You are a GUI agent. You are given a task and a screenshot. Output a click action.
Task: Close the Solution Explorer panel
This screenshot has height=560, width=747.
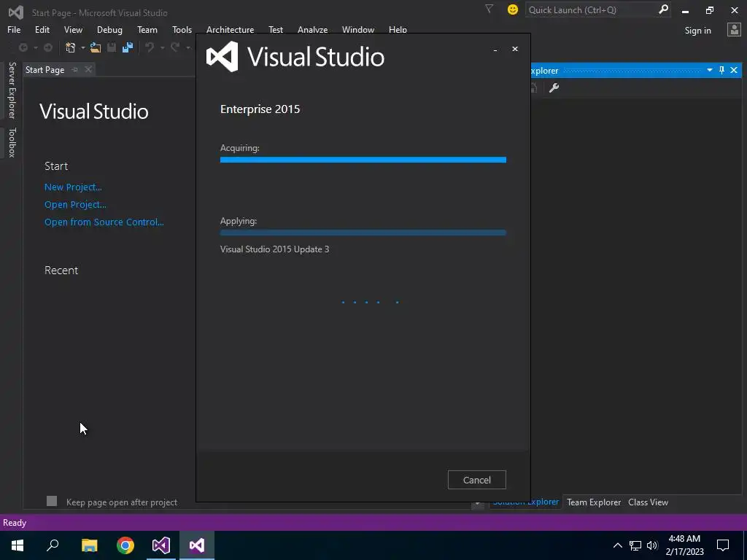click(x=734, y=70)
